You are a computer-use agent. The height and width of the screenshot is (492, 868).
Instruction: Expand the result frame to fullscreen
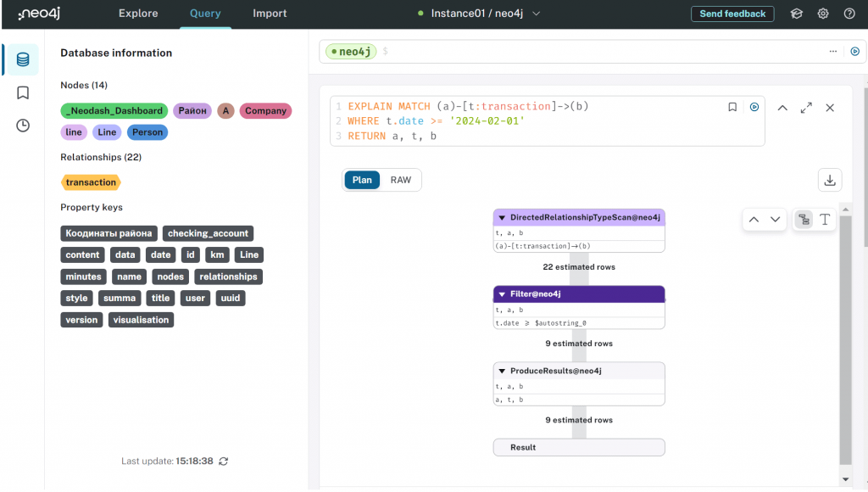(806, 108)
